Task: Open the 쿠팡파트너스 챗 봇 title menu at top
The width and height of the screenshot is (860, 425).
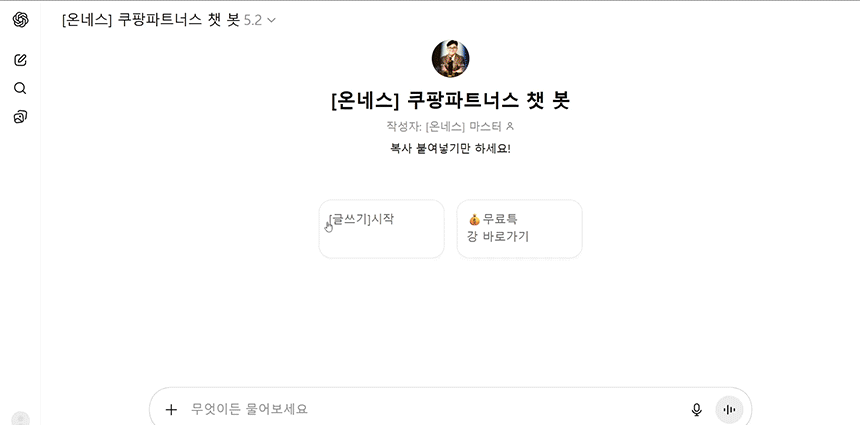Action: (x=150, y=20)
